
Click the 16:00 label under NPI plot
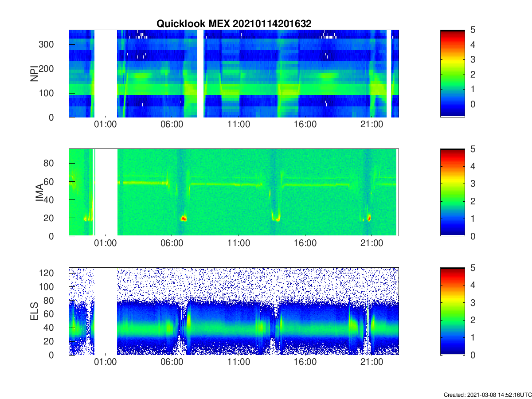tap(305, 125)
